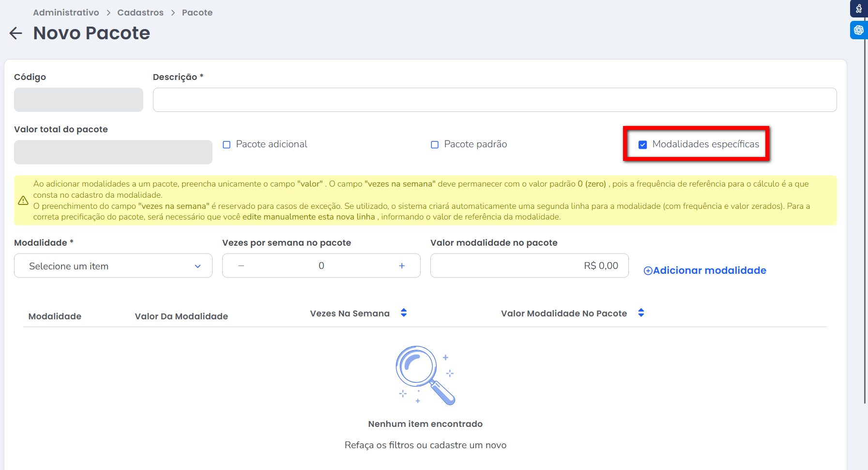868x470 pixels.
Task: Go to Administrativo in the breadcrumb
Action: (x=66, y=13)
